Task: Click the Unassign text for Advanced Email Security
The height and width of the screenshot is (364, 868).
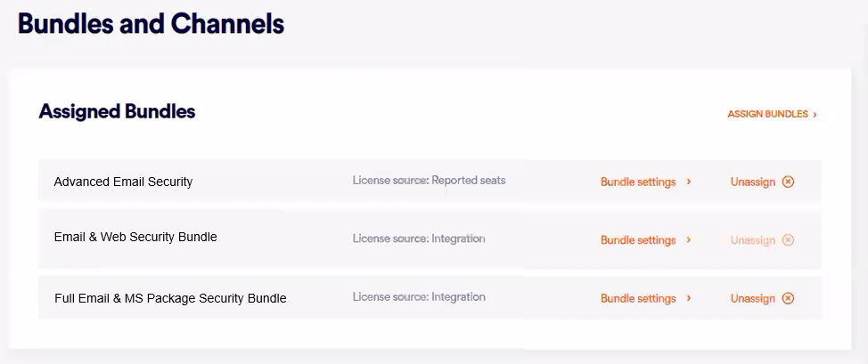Action: pyautogui.click(x=753, y=182)
